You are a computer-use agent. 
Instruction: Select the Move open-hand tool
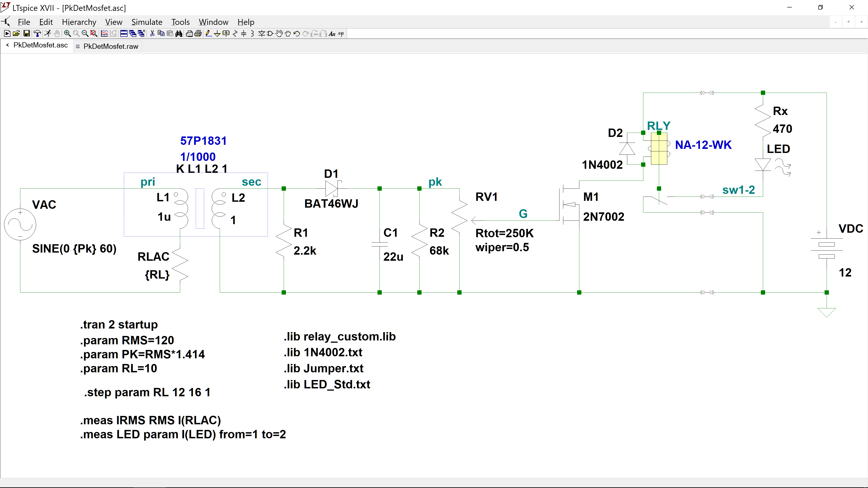[279, 33]
